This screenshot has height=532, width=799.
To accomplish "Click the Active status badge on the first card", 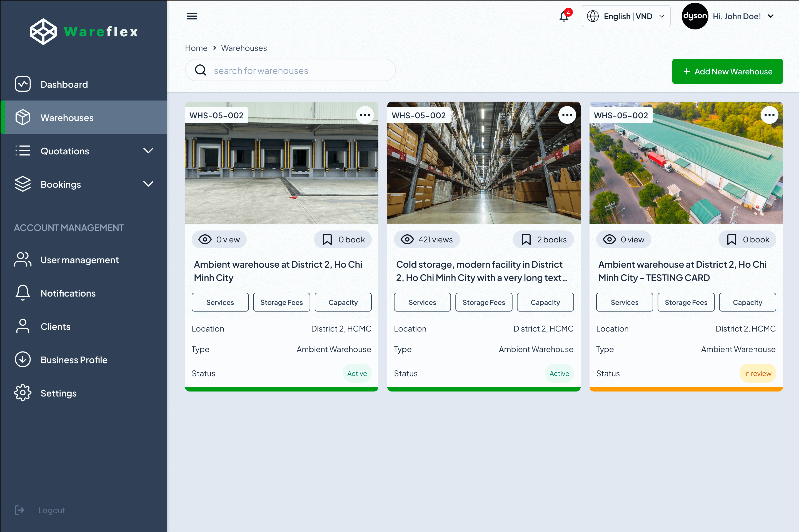I will pyautogui.click(x=357, y=373).
